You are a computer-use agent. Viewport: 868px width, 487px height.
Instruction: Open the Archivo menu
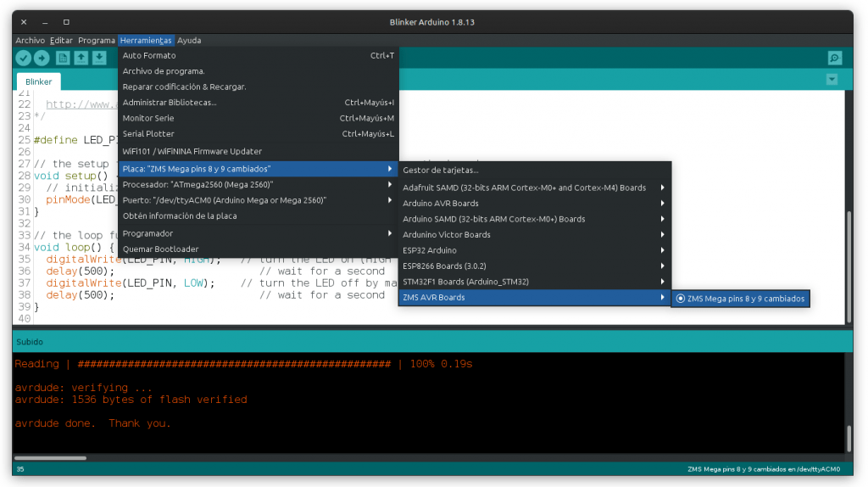click(x=30, y=40)
